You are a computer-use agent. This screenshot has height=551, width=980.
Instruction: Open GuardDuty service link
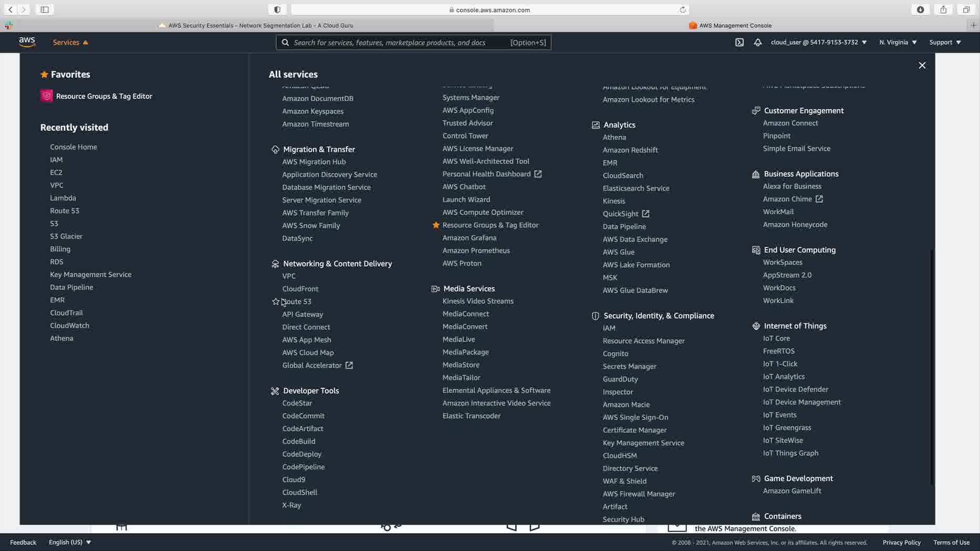click(x=620, y=379)
